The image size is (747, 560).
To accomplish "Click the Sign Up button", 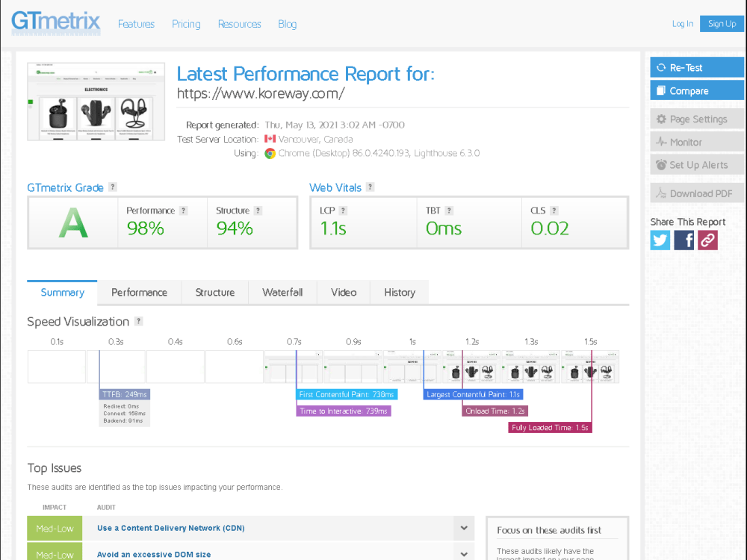I will pos(722,24).
